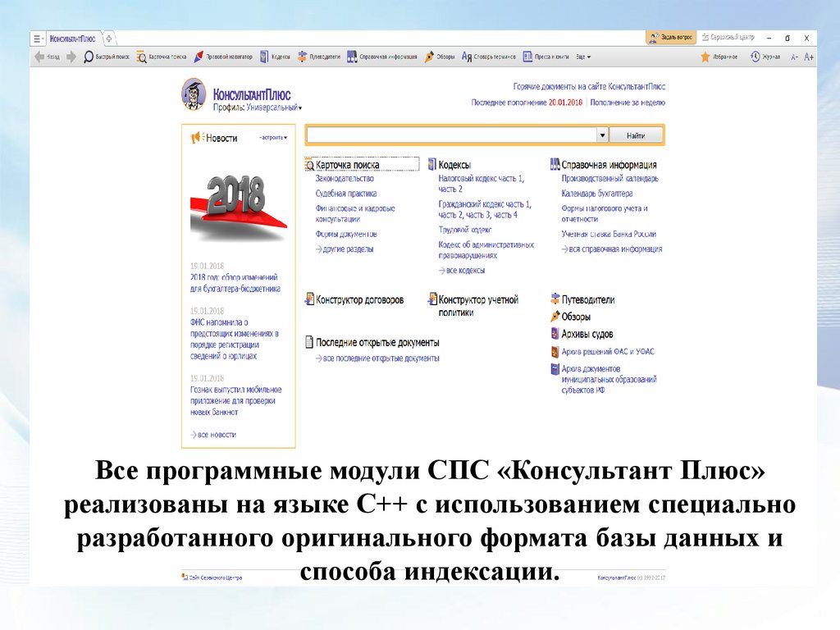Open the Пополнение за неделю link
840x630 pixels.
[x=628, y=103]
